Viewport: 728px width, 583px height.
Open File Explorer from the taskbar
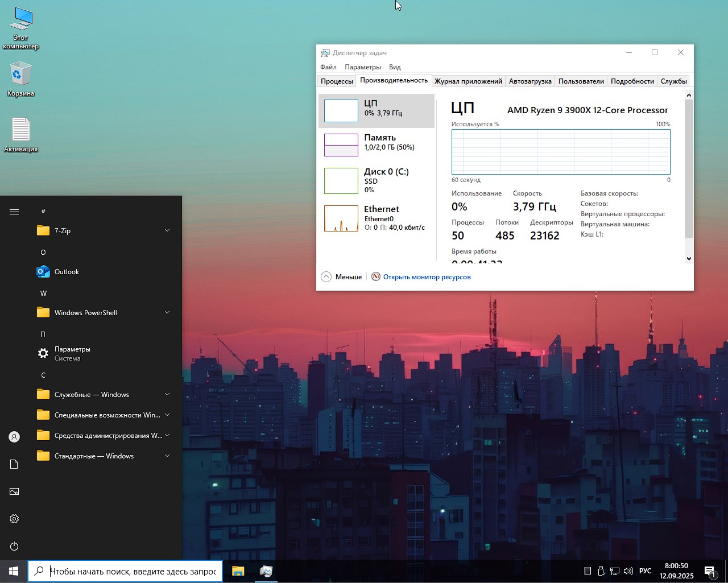click(238, 571)
